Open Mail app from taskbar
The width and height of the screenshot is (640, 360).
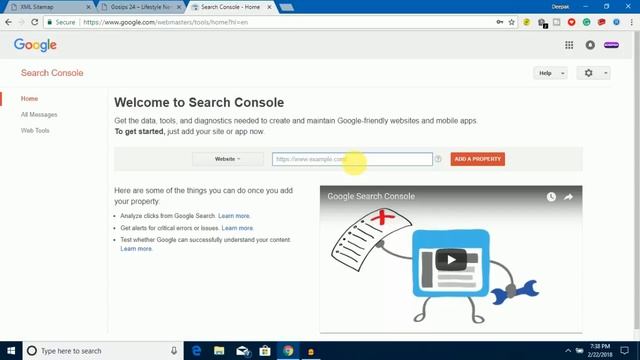[x=242, y=351]
